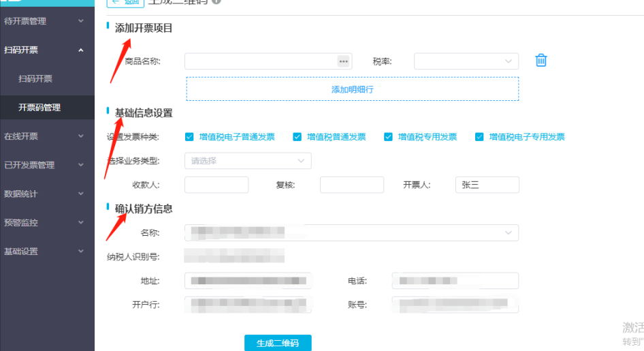Click the info icon beside 生成二维码 title
644x351 pixels.
point(216,2)
